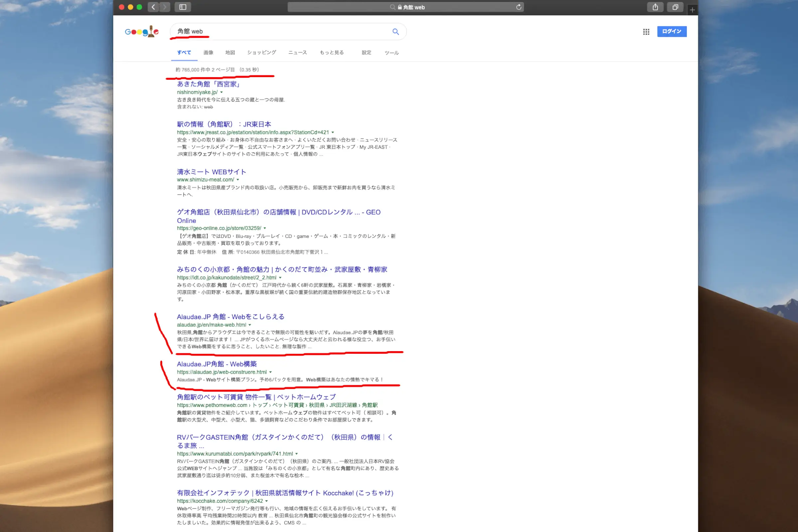Screen dimensions: 798x532
Task: Show all tabs overview icon
Action: pyautogui.click(x=675, y=7)
